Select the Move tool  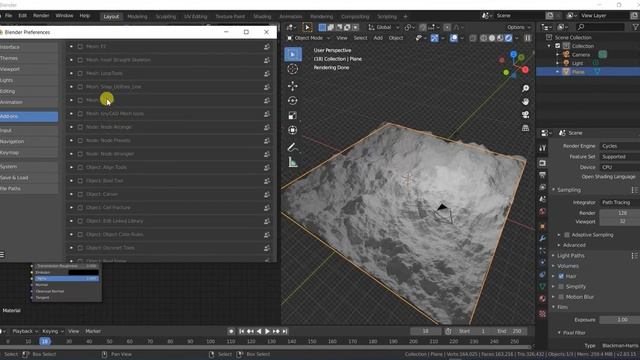point(292,86)
